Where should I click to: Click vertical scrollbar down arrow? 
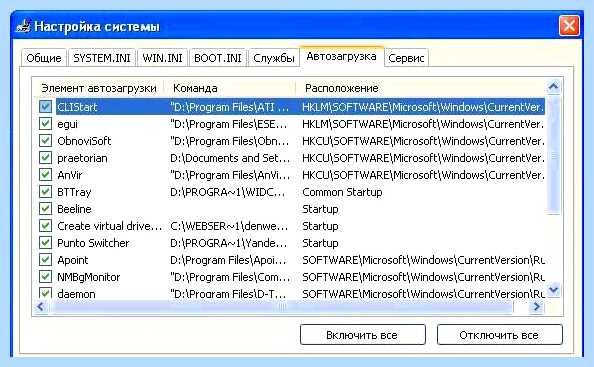point(553,290)
